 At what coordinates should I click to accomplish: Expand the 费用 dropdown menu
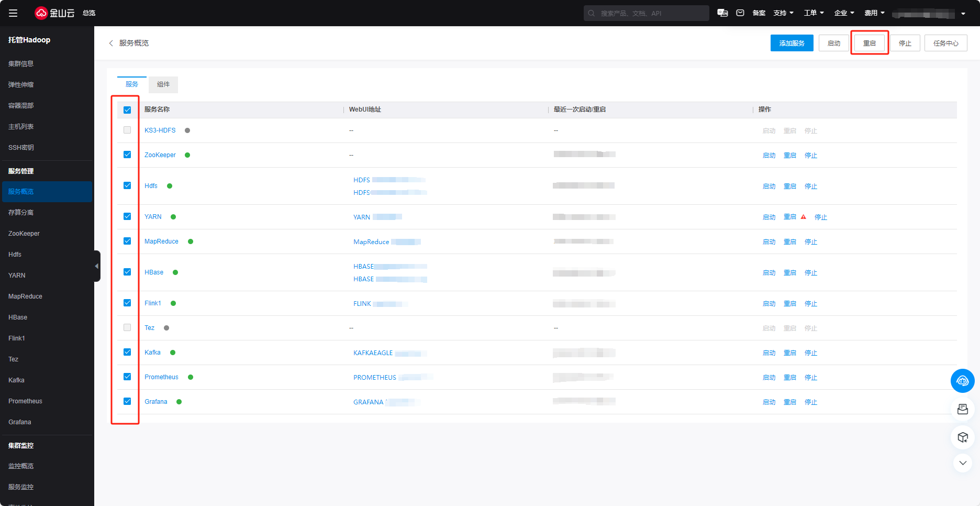tap(874, 13)
